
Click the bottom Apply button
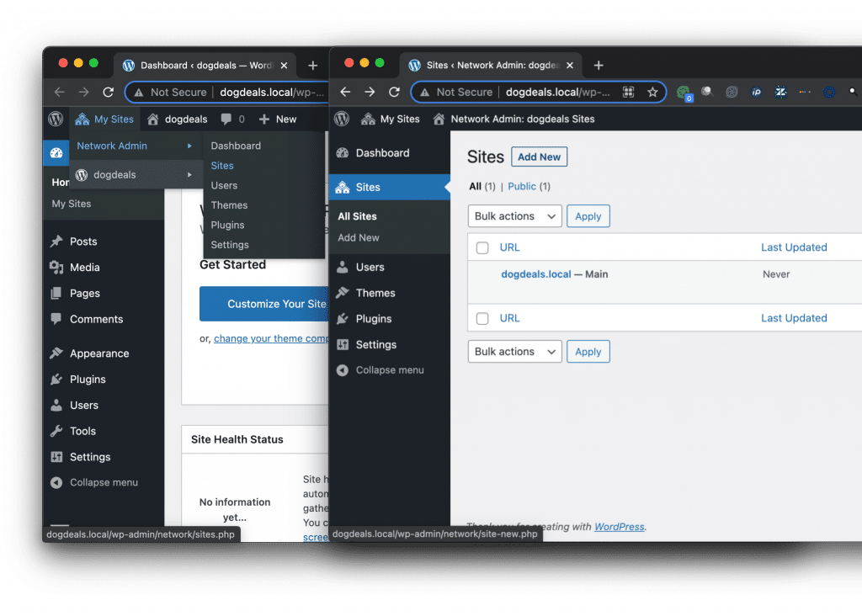point(588,352)
